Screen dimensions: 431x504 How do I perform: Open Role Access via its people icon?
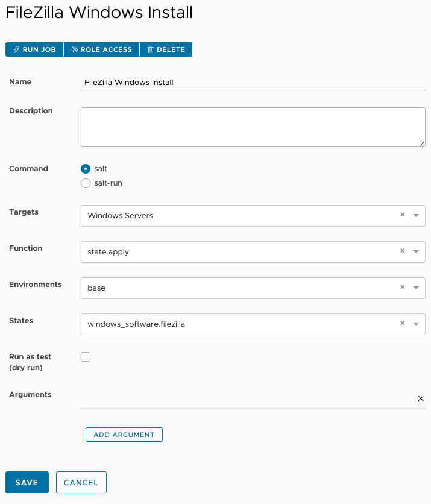(x=75, y=49)
